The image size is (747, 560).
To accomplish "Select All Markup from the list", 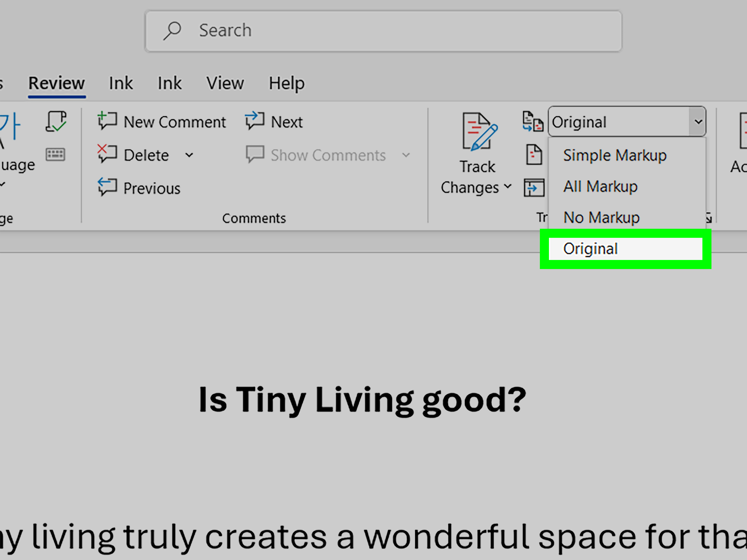I will pyautogui.click(x=600, y=186).
